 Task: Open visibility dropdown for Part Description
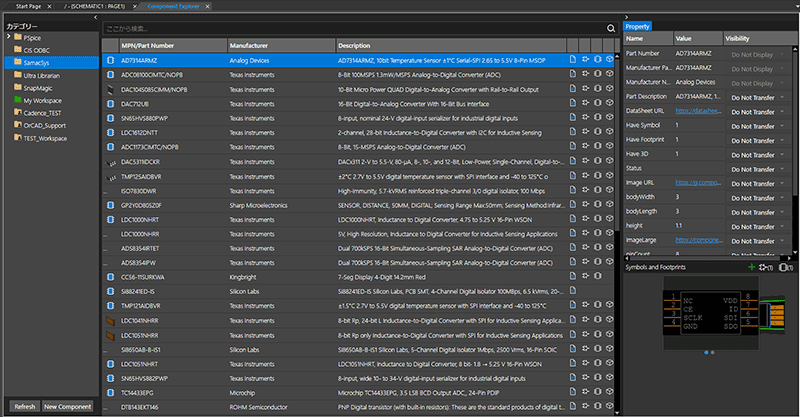pos(782,97)
